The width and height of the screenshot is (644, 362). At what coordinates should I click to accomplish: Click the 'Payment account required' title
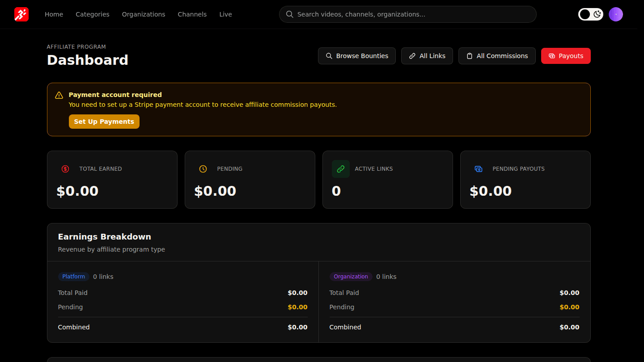coord(115,95)
